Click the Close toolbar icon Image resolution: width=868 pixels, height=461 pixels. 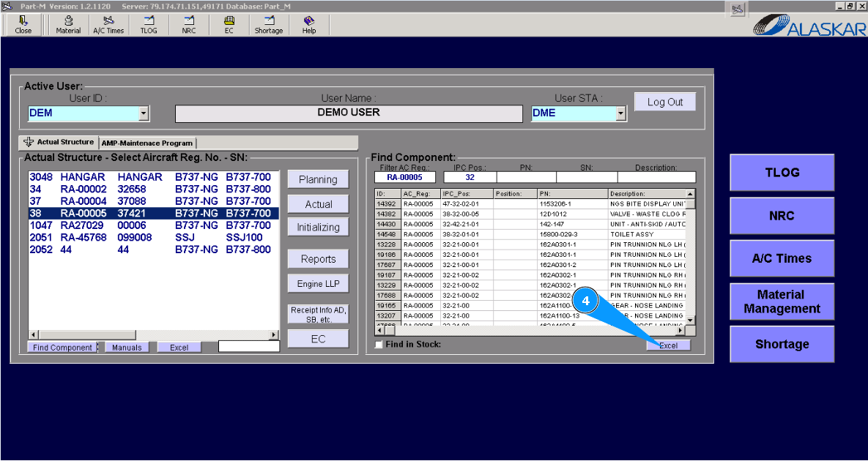click(x=23, y=25)
